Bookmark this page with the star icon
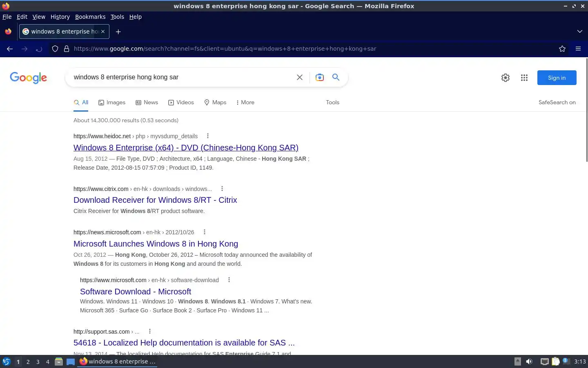Image resolution: width=588 pixels, height=368 pixels. (562, 49)
